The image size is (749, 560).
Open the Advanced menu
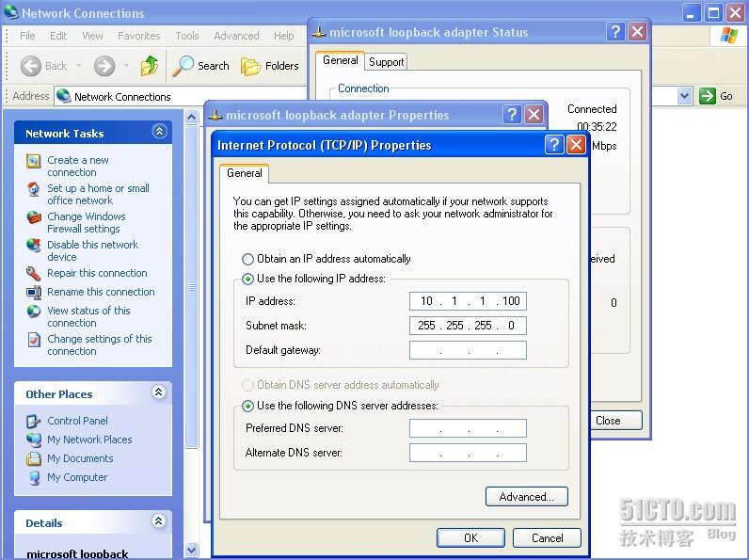pyautogui.click(x=236, y=36)
